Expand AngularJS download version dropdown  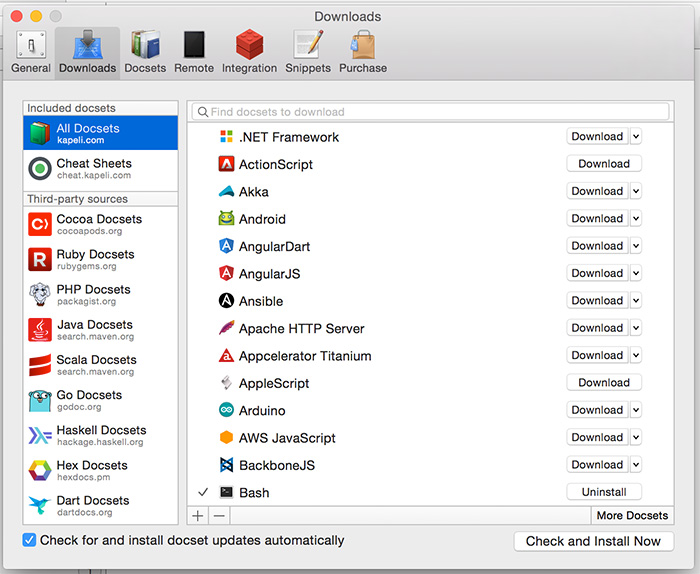tap(636, 273)
